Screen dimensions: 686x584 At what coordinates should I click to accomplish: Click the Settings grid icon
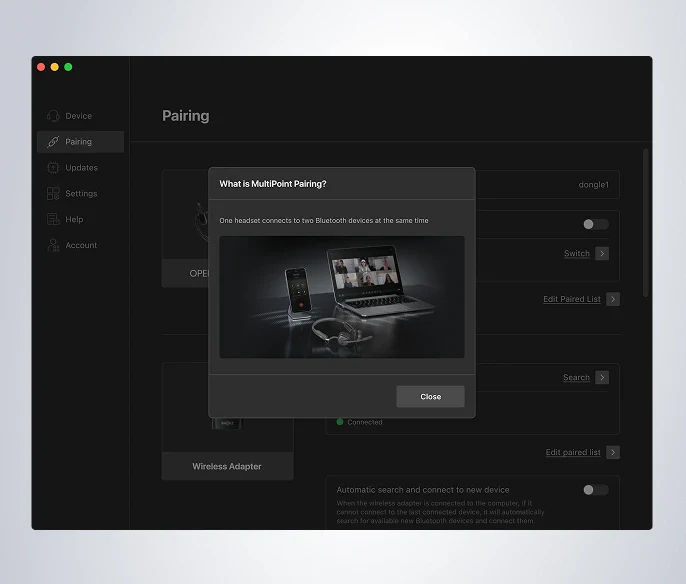coord(53,193)
